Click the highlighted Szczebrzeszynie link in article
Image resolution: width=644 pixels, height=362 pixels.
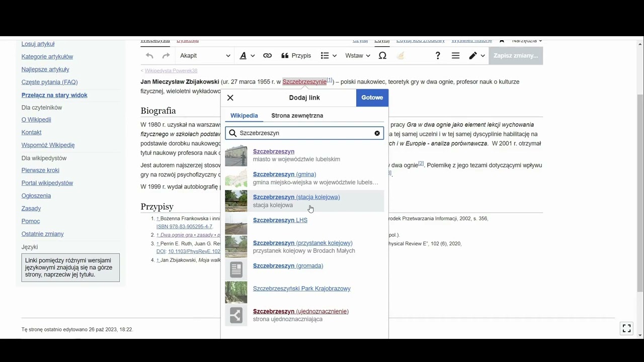(304, 82)
